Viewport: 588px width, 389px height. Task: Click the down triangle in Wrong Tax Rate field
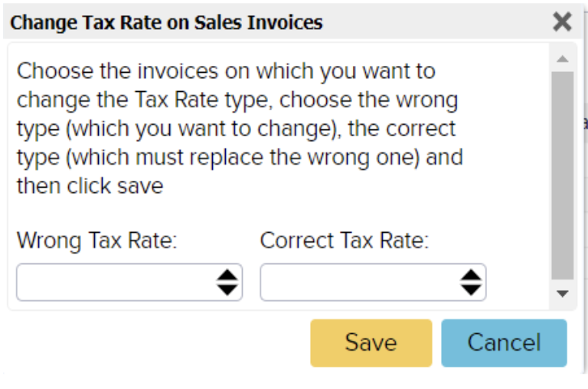[x=227, y=289]
